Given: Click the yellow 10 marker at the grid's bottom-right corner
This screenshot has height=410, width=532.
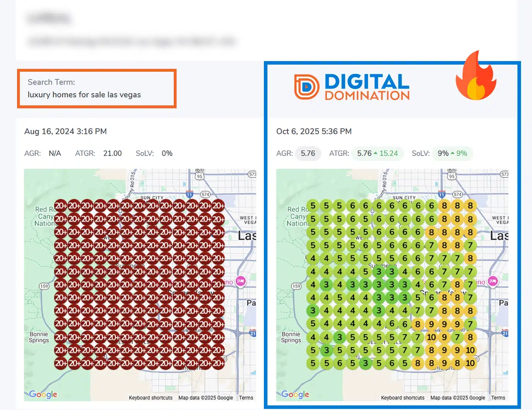Looking at the screenshot, I should (x=470, y=363).
